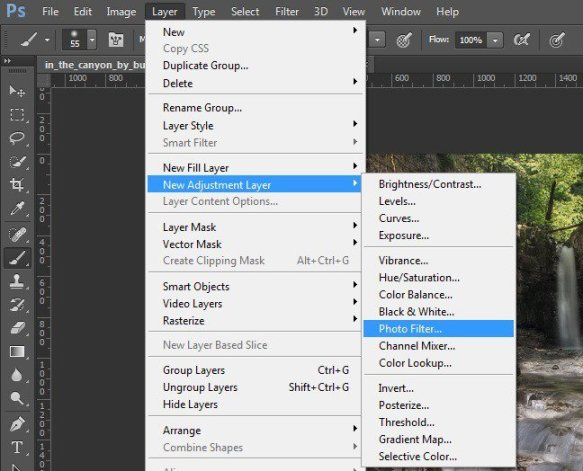The height and width of the screenshot is (471, 583).
Task: Enable airbrush-style build-up effects
Action: pyautogui.click(x=521, y=39)
